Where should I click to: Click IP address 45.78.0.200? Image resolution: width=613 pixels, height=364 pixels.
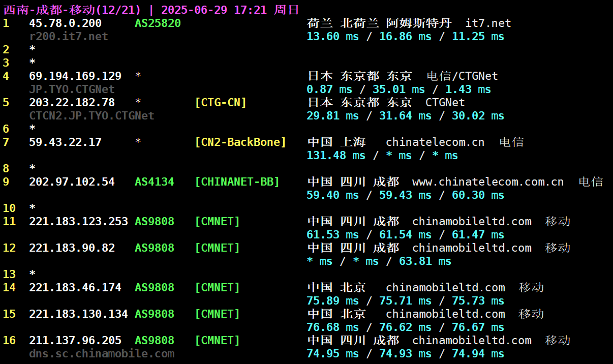click(65, 23)
